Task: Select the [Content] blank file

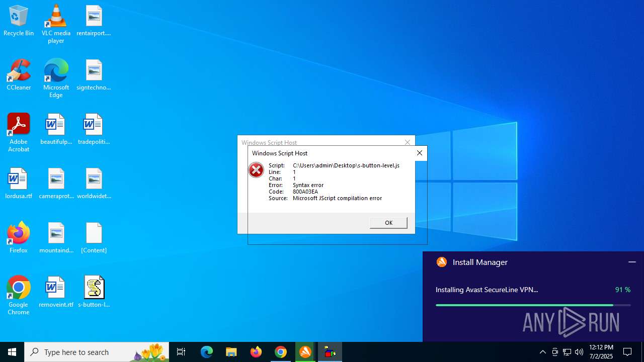Action: click(x=94, y=238)
